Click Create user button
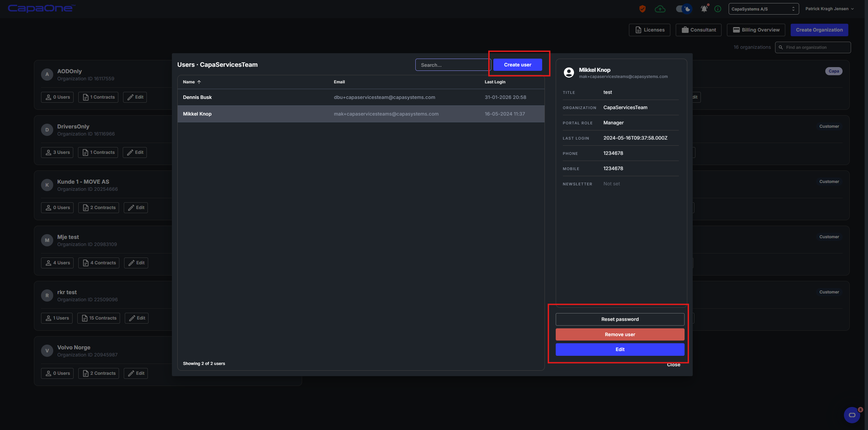This screenshot has height=430, width=868. coord(517,65)
